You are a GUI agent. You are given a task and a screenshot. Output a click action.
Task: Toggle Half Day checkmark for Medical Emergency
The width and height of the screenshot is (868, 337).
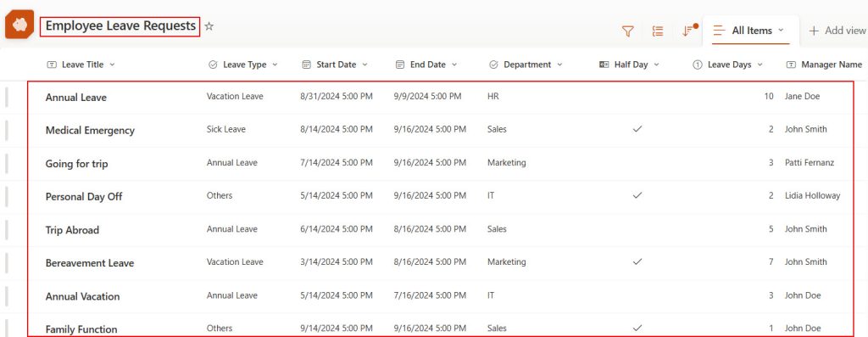[x=637, y=129]
